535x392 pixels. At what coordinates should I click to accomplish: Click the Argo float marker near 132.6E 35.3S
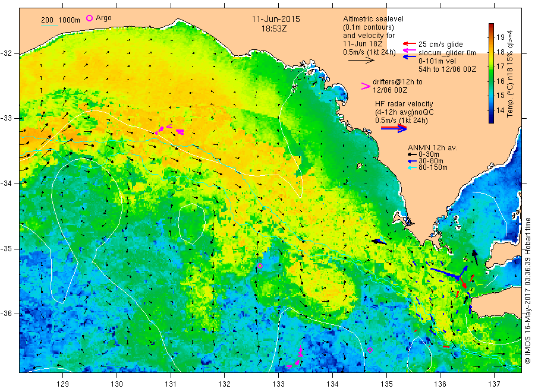pyautogui.click(x=260, y=265)
